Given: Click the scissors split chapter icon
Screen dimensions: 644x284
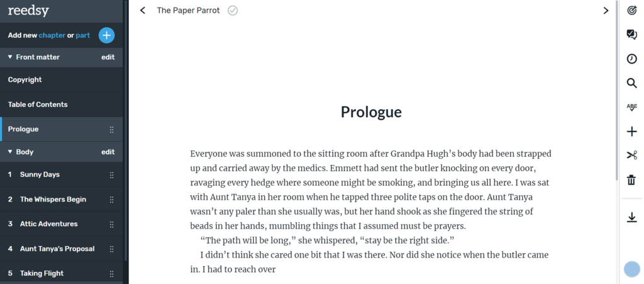Looking at the screenshot, I should [x=631, y=155].
